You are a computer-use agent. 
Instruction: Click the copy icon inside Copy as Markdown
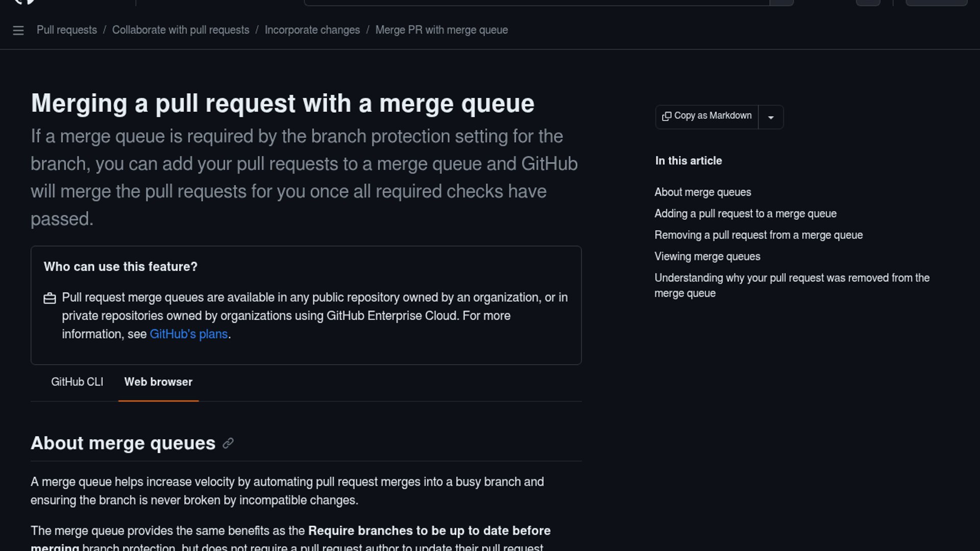(667, 116)
